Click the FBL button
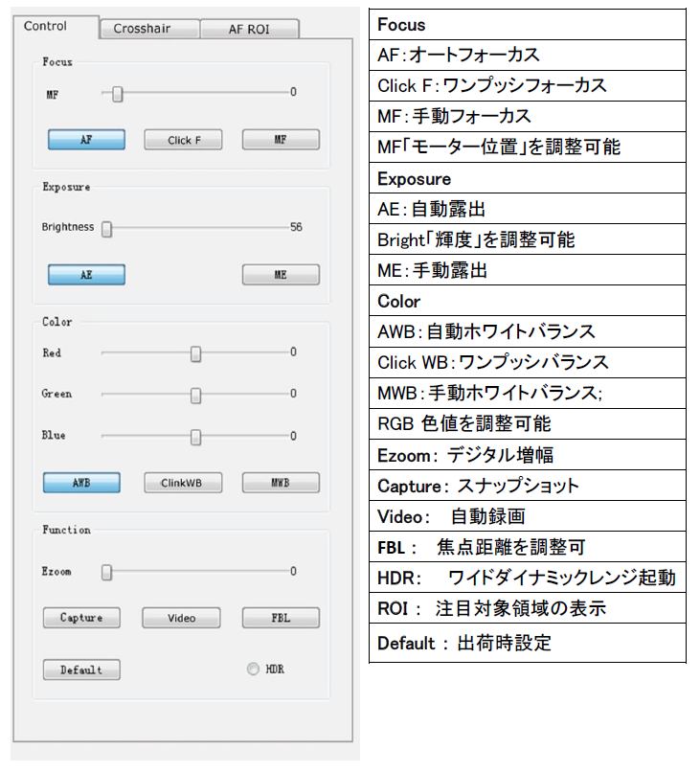This screenshot has height=772, width=700. 281,618
